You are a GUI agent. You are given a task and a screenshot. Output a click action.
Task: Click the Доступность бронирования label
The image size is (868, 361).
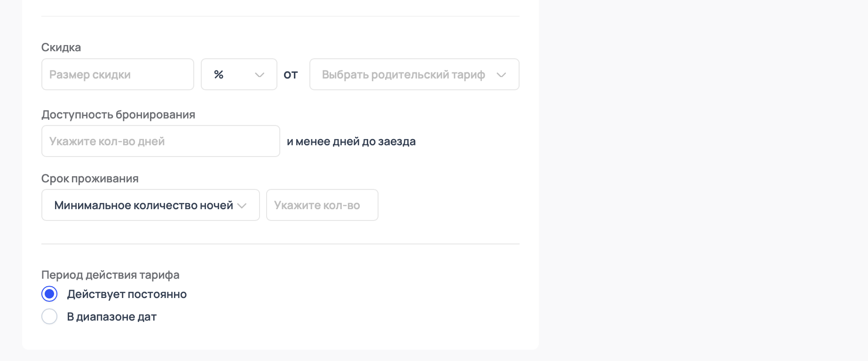(118, 115)
